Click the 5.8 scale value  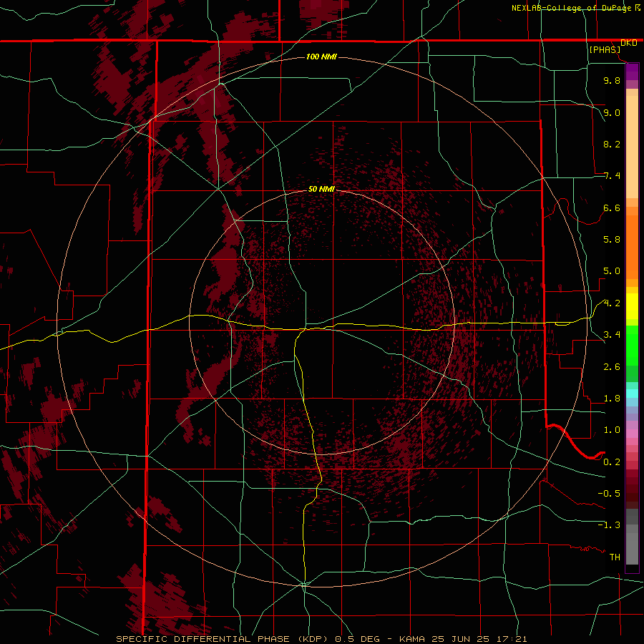612,240
